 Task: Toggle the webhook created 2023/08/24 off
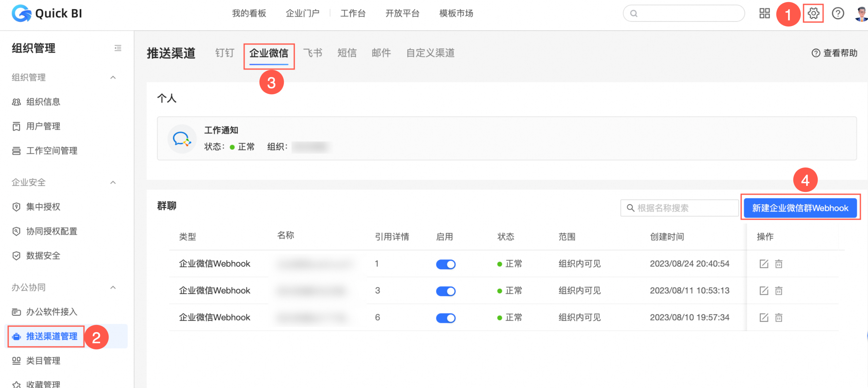[446, 264]
